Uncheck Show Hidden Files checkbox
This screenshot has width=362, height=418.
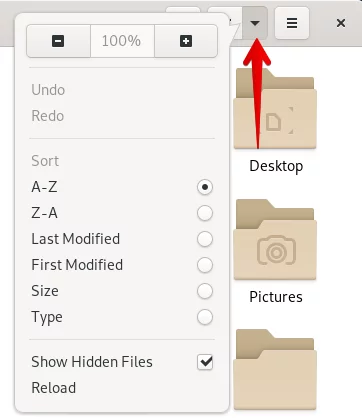coord(205,362)
